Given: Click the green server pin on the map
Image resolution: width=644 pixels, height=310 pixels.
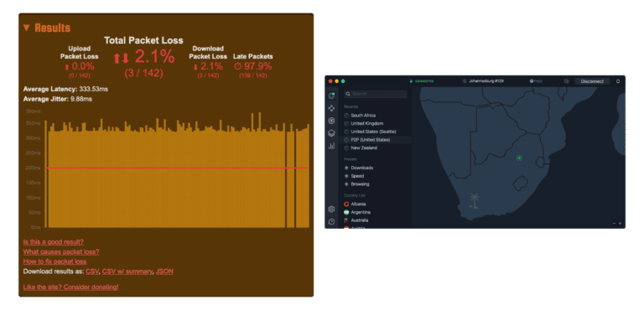Looking at the screenshot, I should pyautogui.click(x=519, y=158).
